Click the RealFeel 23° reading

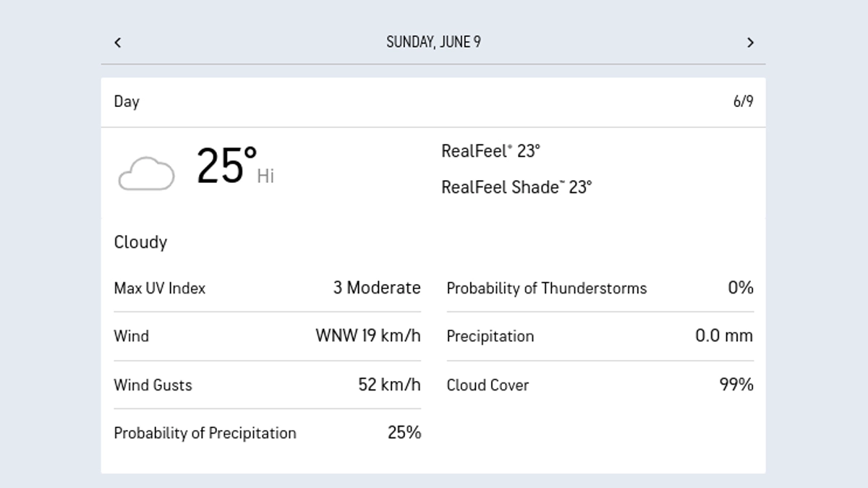(x=491, y=151)
